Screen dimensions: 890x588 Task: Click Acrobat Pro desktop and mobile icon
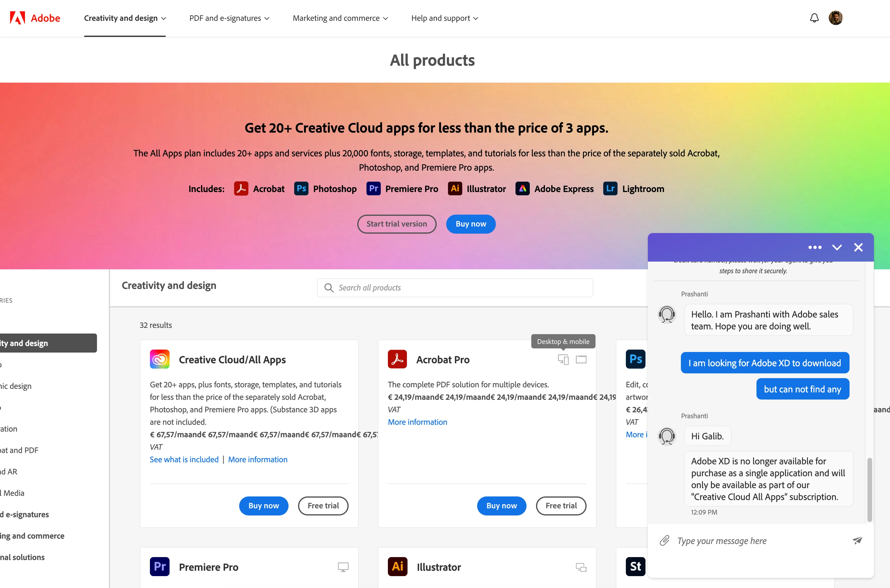point(563,359)
